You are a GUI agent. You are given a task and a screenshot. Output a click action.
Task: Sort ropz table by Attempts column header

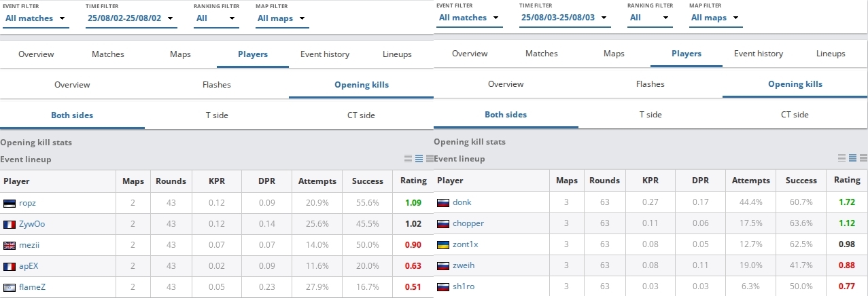[x=317, y=181]
